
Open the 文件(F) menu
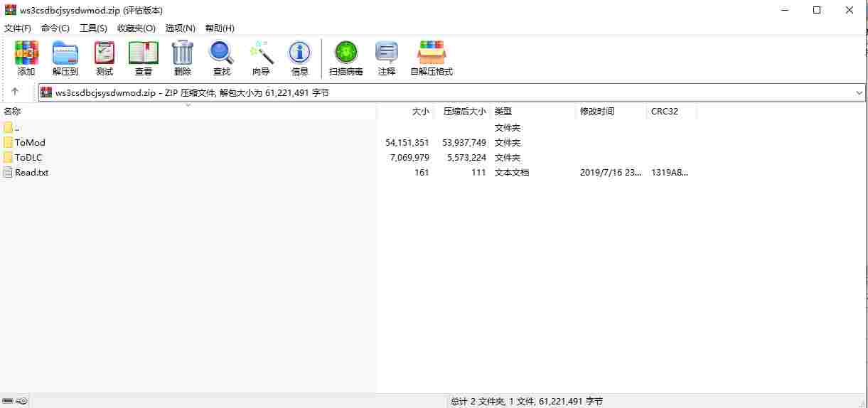tap(18, 28)
